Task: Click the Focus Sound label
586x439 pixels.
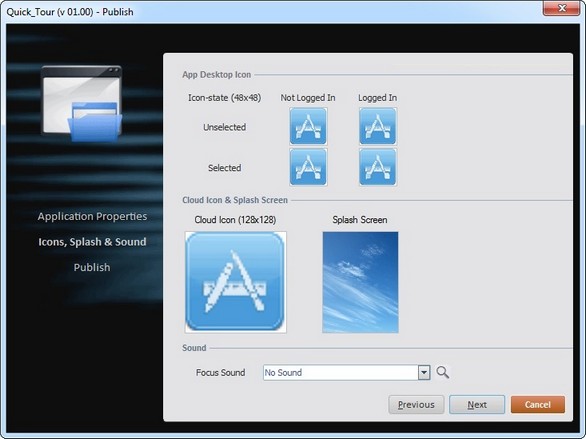Action: tap(220, 372)
